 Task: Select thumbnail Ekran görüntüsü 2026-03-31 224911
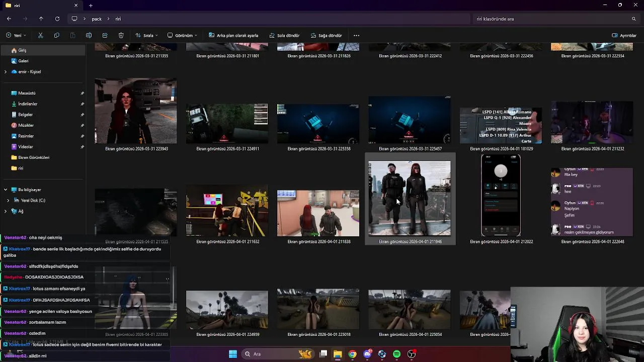click(x=227, y=124)
